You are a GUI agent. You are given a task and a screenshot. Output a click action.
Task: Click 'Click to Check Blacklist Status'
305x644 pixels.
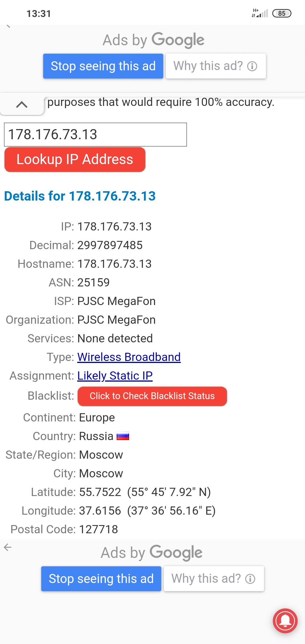point(152,396)
